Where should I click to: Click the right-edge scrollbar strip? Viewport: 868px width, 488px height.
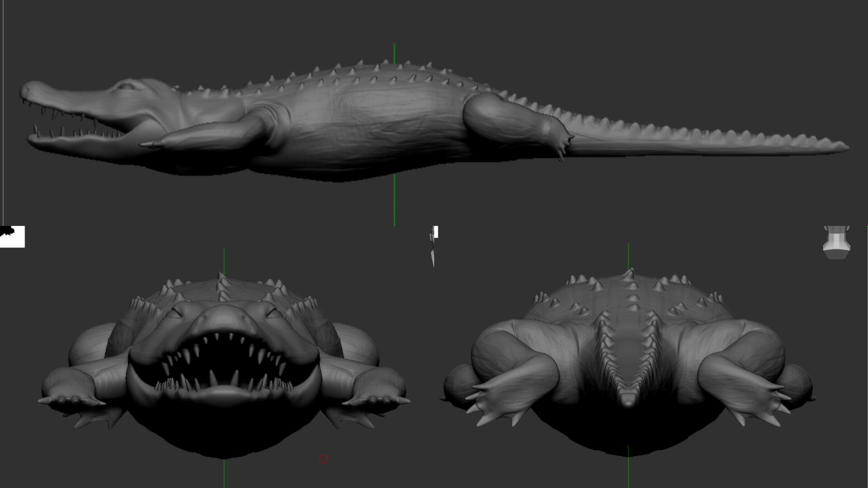(x=866, y=361)
